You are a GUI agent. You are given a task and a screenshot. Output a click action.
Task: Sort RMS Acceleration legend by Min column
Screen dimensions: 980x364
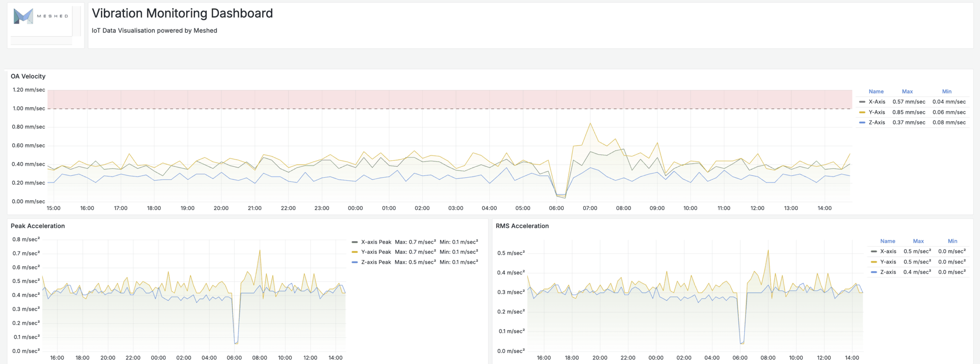(x=952, y=241)
